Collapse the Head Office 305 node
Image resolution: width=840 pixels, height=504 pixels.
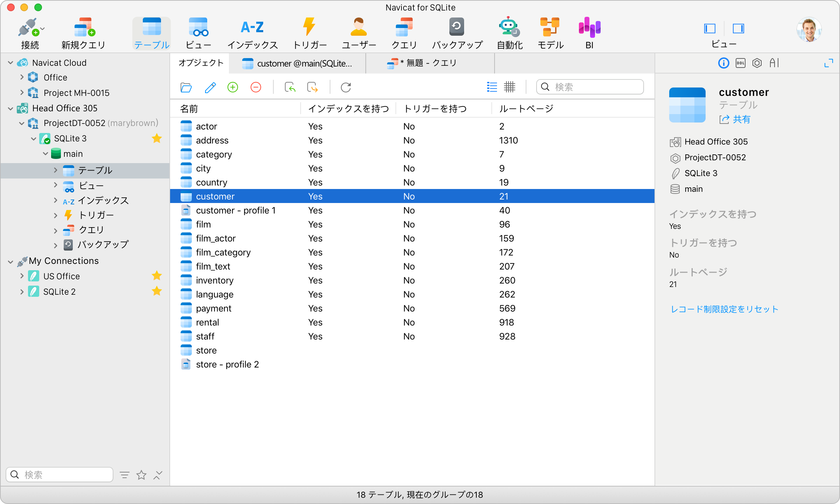tap(10, 108)
